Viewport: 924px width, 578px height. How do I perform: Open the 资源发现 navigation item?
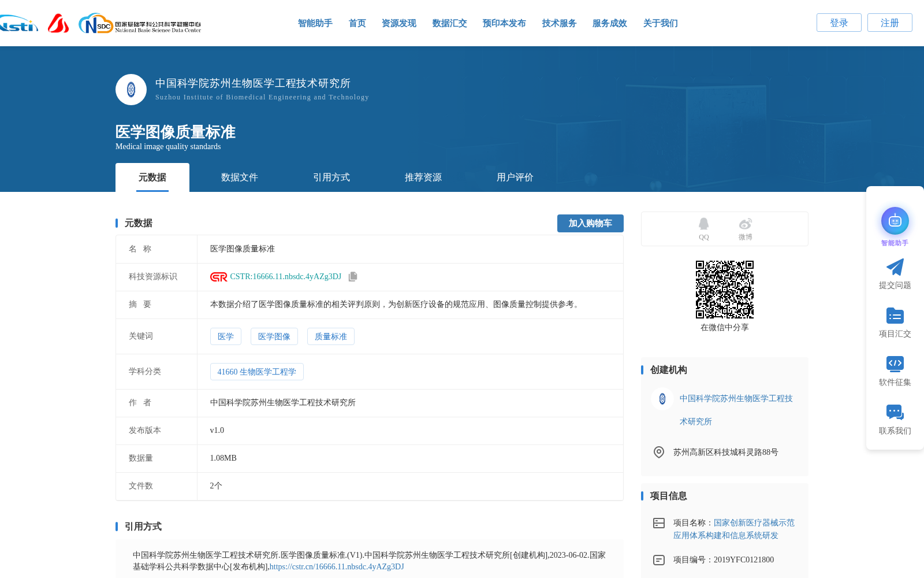click(399, 23)
